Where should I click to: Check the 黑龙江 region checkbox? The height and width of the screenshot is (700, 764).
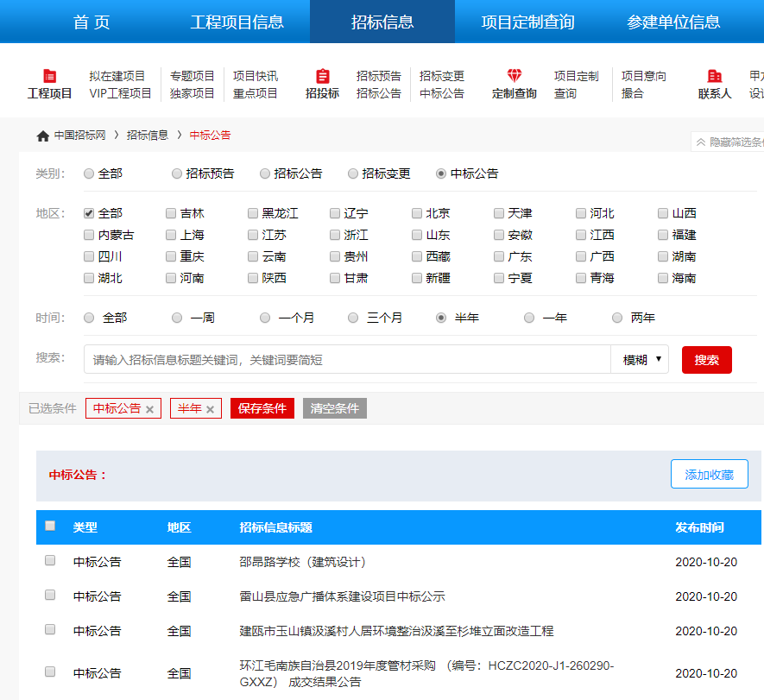click(x=252, y=213)
